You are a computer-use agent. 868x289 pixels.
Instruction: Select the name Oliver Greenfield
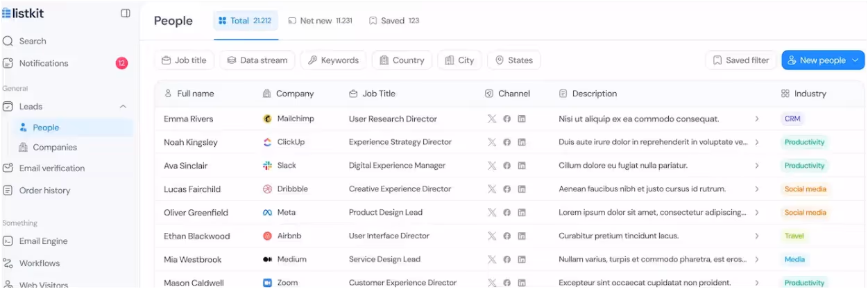(196, 213)
